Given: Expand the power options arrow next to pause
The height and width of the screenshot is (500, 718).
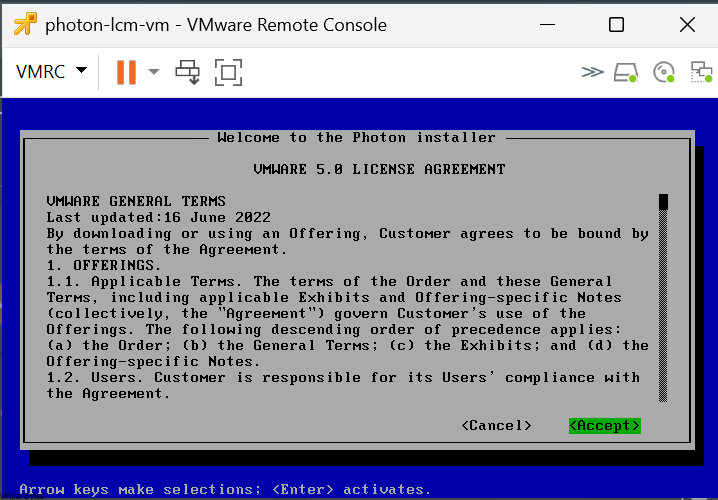Looking at the screenshot, I should pyautogui.click(x=154, y=72).
